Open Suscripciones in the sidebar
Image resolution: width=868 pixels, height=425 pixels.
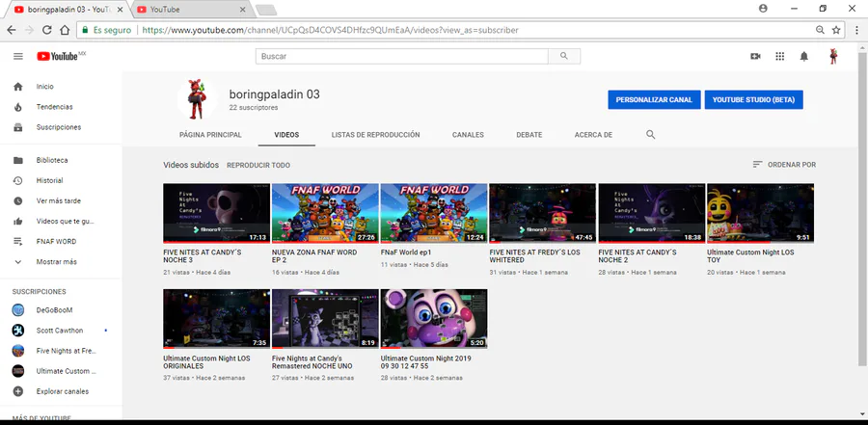61,127
